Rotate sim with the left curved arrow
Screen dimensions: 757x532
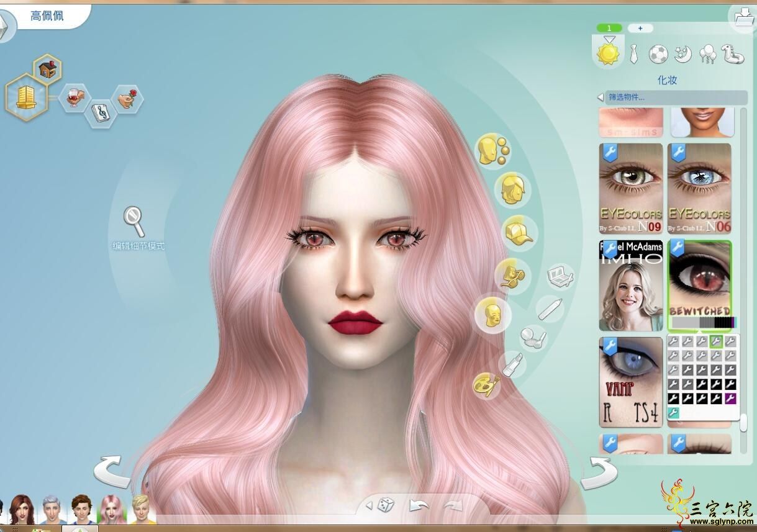(x=113, y=471)
